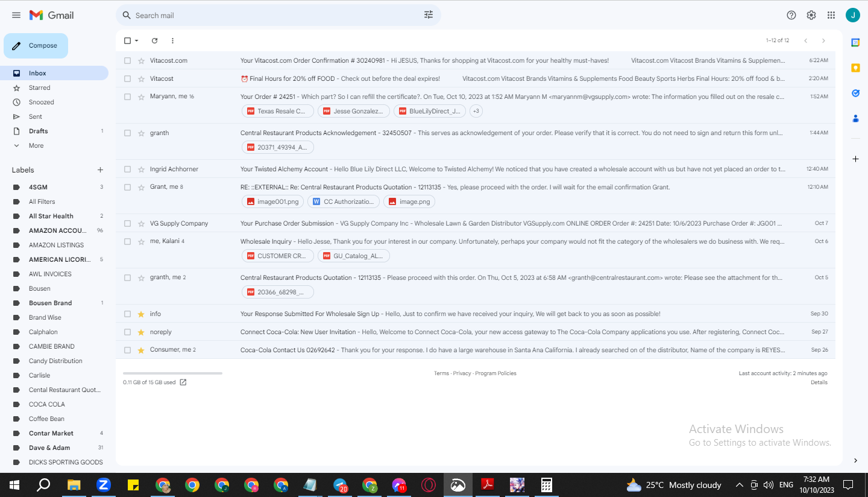Toggle the select-all checkbox in the toolbar

[x=127, y=40]
